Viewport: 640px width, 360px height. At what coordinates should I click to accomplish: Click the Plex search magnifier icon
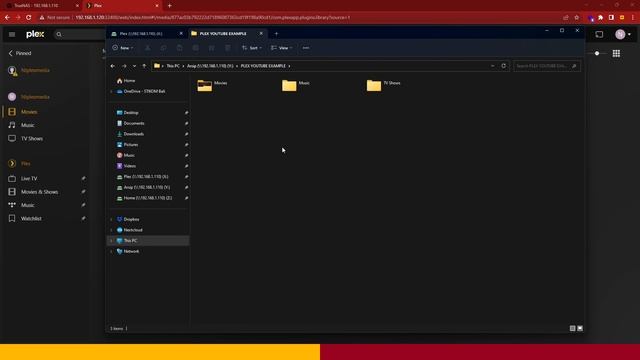(x=59, y=34)
